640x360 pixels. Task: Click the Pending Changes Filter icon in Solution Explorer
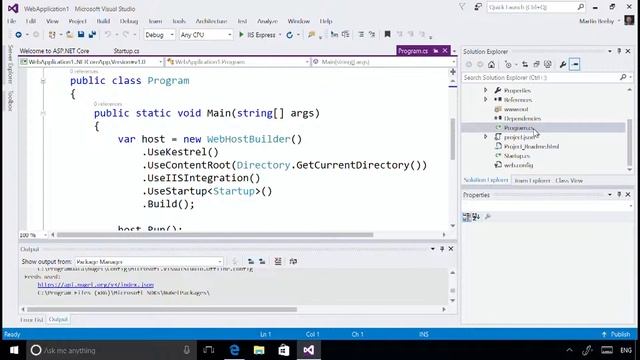(508, 64)
